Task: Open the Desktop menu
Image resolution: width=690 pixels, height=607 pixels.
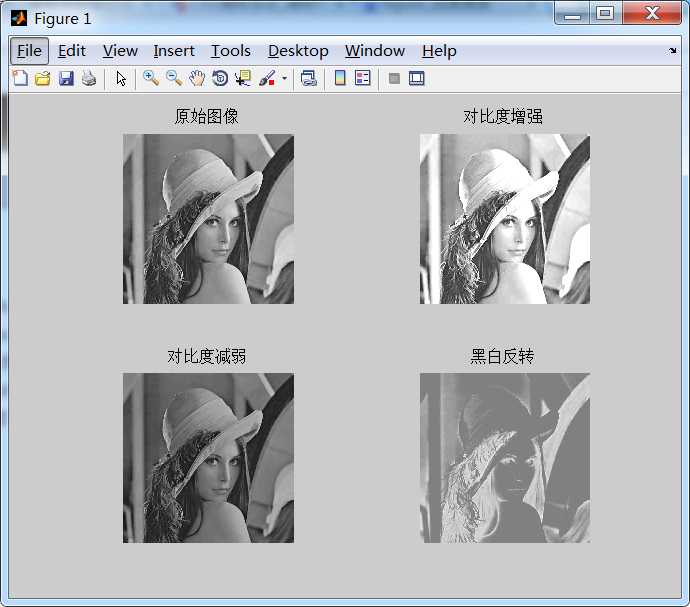Action: pos(298,51)
